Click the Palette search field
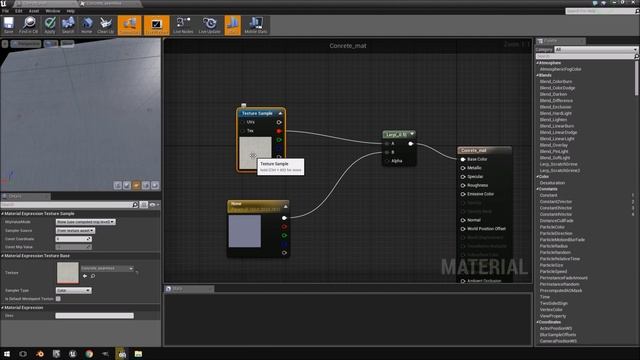 point(587,56)
